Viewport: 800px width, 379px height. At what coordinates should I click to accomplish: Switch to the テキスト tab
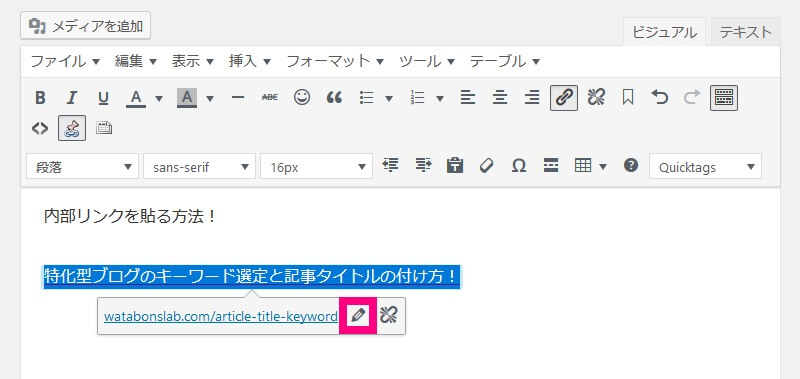point(745,32)
